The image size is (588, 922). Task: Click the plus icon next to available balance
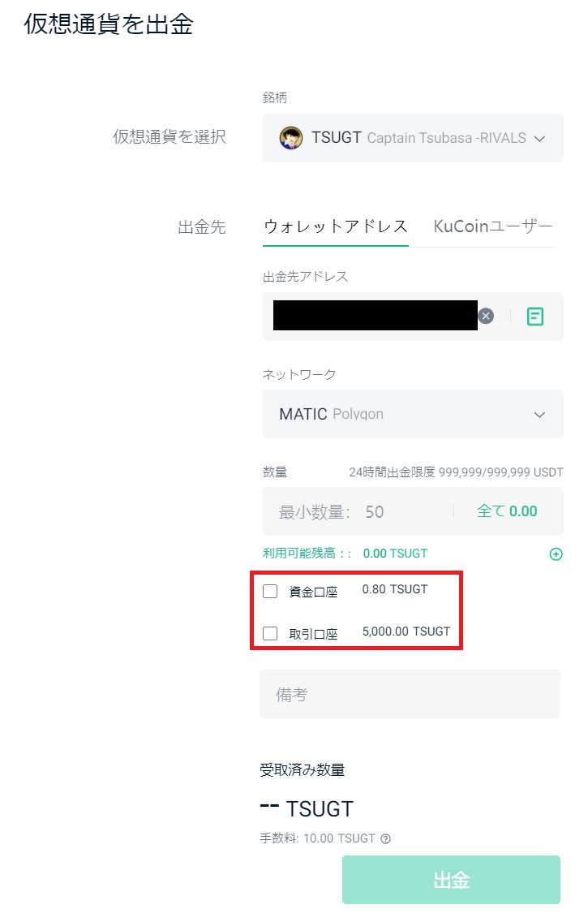[x=556, y=553]
